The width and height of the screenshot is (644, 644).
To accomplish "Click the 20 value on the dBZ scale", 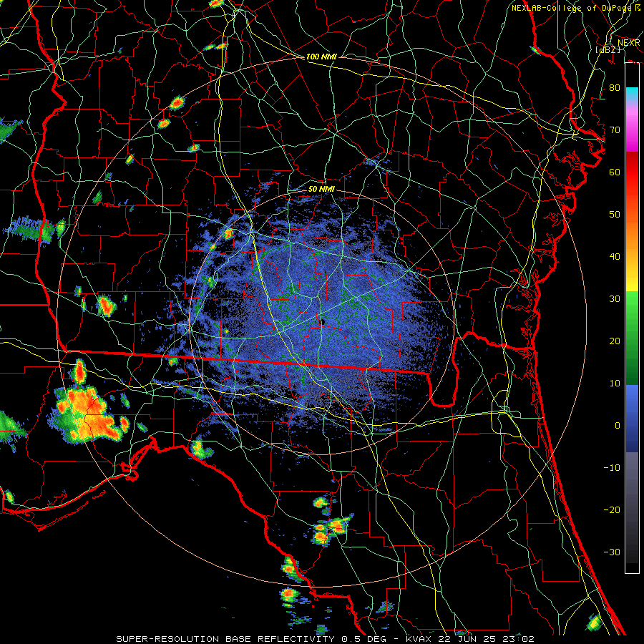I will [615, 341].
